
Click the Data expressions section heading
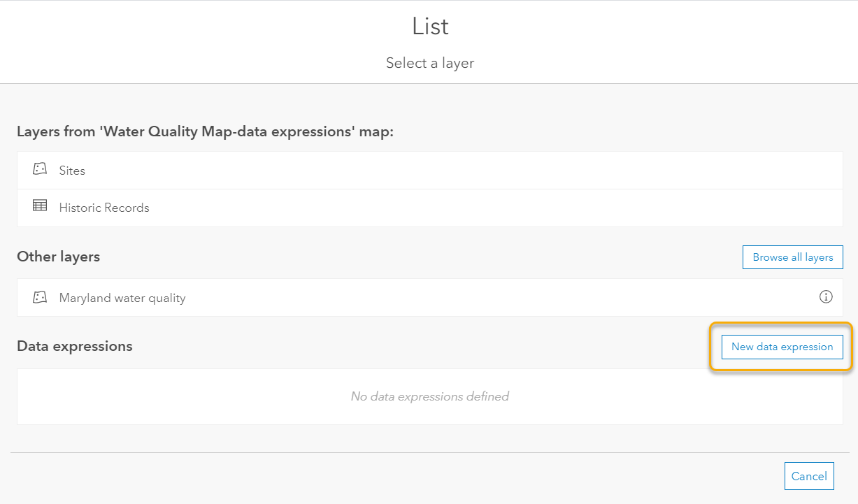tap(75, 345)
